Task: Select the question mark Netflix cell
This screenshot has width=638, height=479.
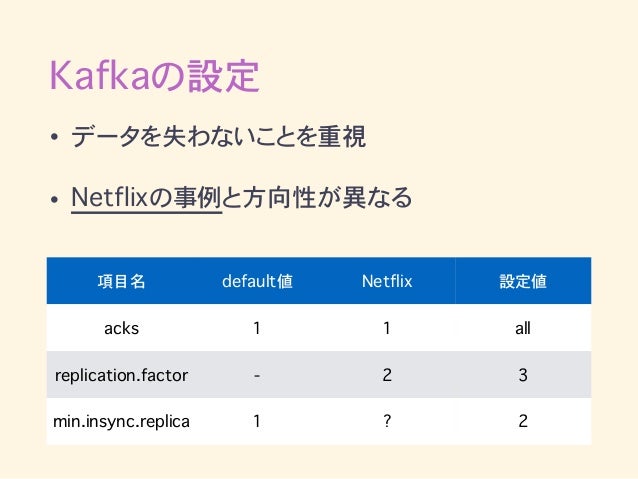Action: [x=387, y=421]
